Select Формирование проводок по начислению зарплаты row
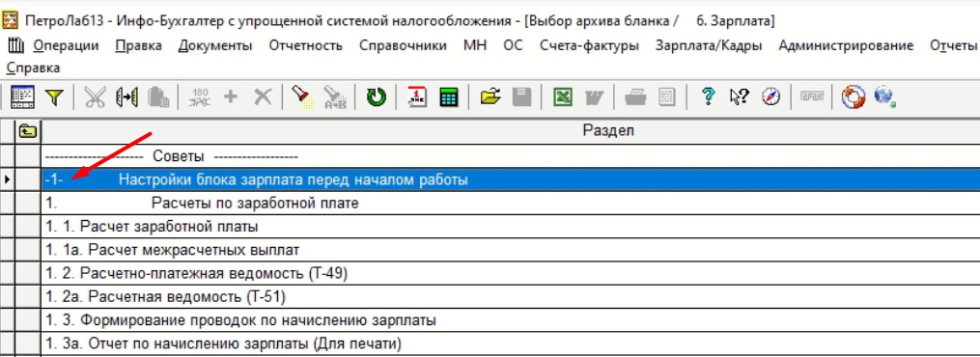Screen dimensions: 980x357 tap(510, 320)
